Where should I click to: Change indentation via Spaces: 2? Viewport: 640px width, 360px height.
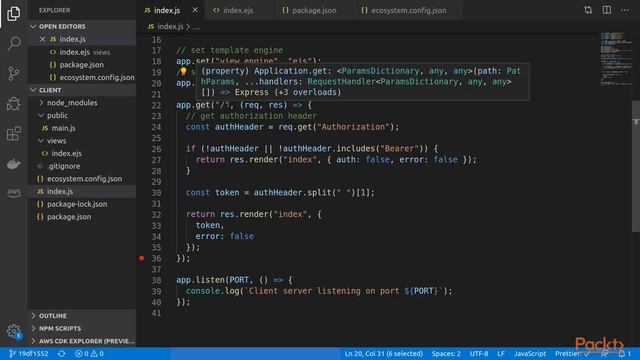[446, 353]
